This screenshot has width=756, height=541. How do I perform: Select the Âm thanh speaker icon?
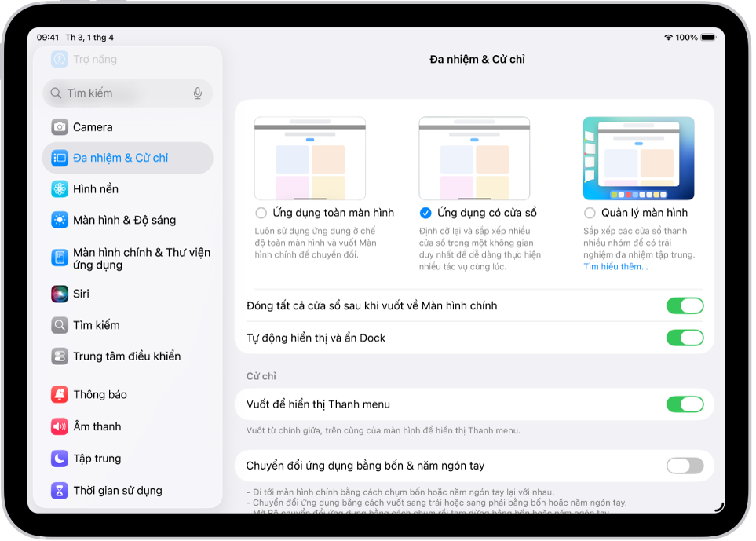tap(60, 426)
